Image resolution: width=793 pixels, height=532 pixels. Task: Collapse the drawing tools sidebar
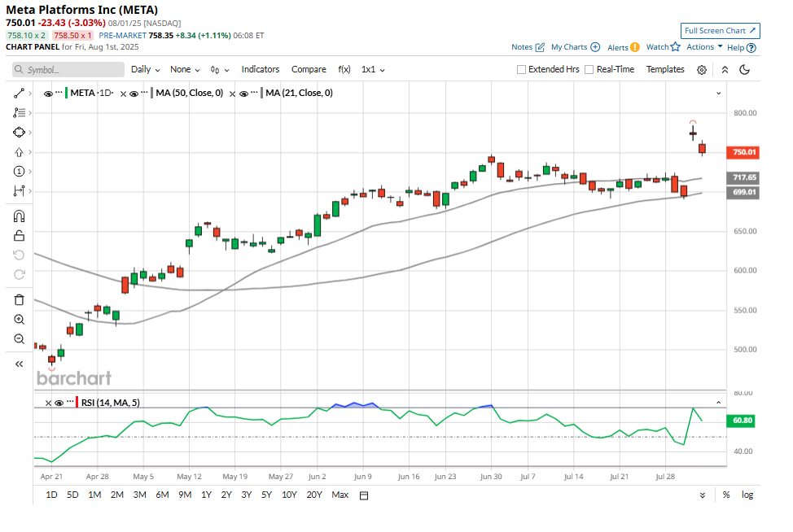click(x=19, y=364)
